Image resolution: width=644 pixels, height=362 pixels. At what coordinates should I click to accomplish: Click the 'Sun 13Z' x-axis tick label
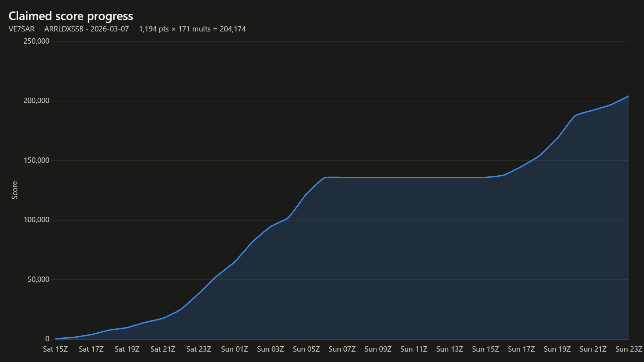(x=449, y=349)
